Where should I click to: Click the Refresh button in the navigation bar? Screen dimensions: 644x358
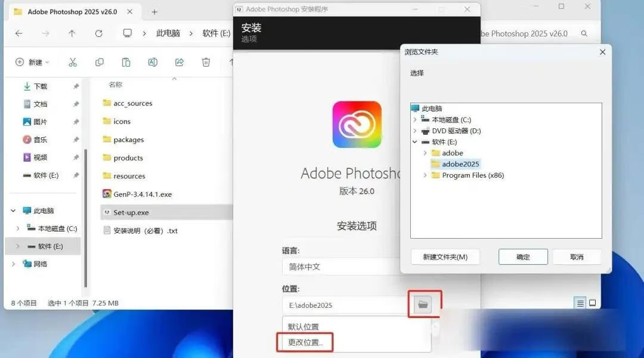[x=98, y=33]
